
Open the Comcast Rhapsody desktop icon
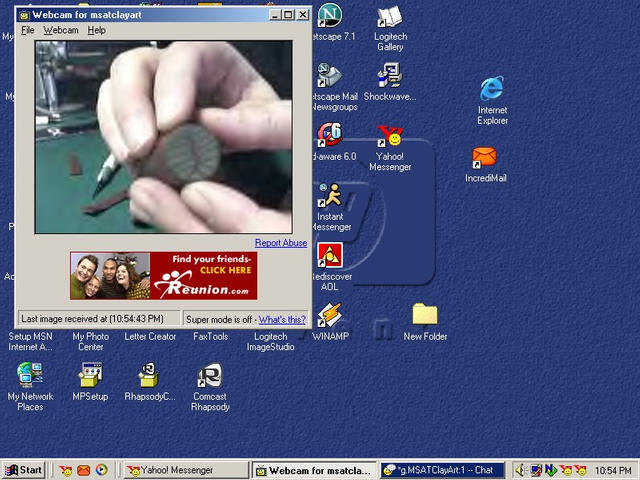pos(210,375)
